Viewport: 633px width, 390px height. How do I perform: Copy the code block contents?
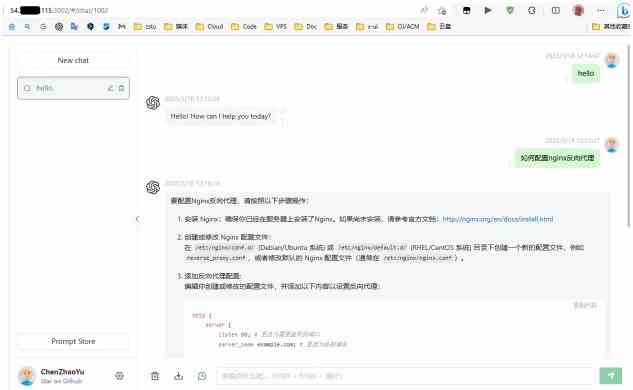tap(585, 305)
